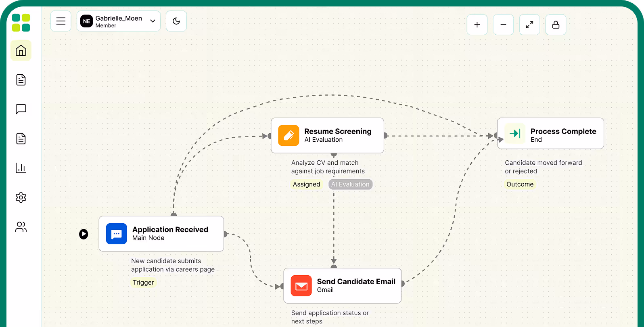Click Application Received right output port
This screenshot has width=644, height=327.
point(225,234)
